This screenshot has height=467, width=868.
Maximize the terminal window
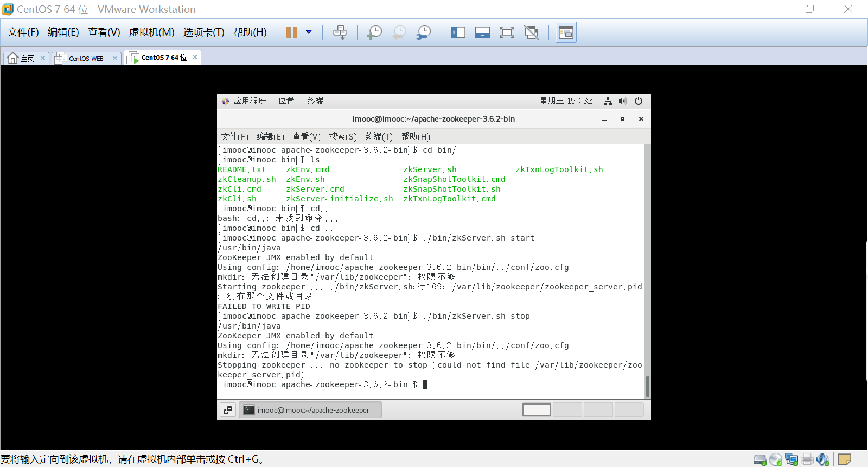coord(623,119)
